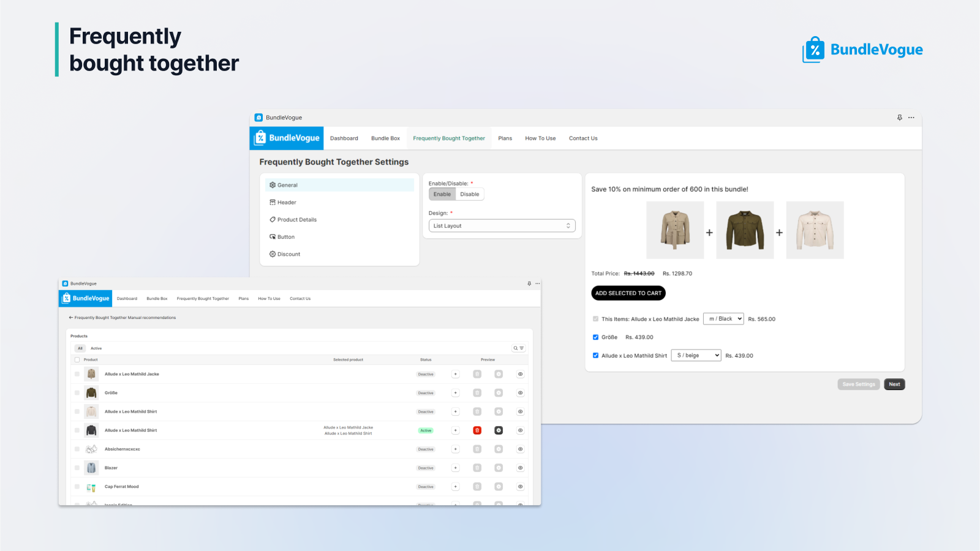Click the trash icon in the Größe row
The width and height of the screenshot is (980, 551).
point(477,393)
